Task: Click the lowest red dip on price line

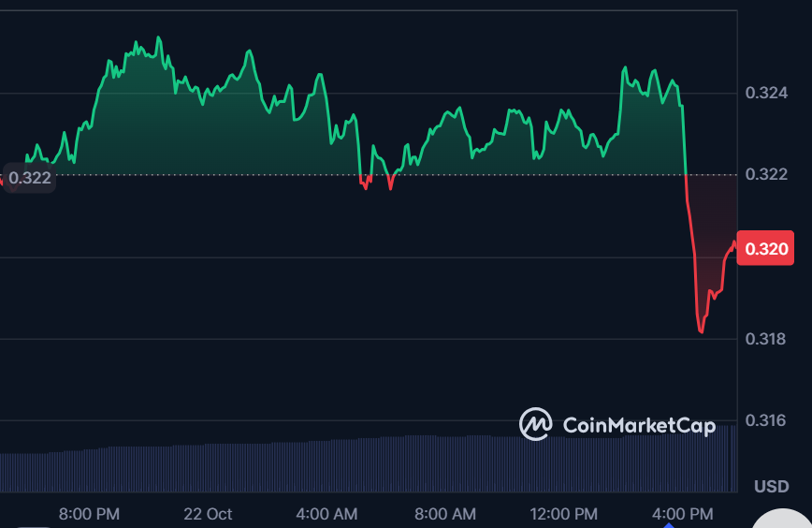Action: [x=701, y=331]
